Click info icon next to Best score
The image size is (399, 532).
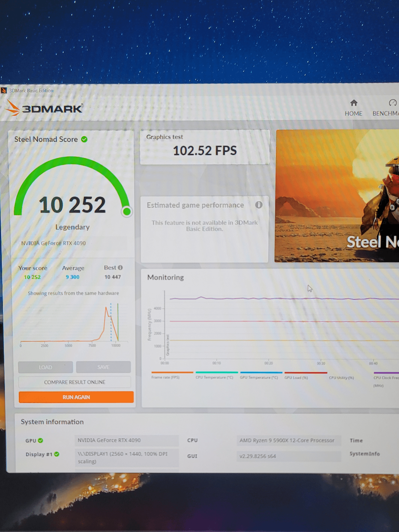(120, 268)
